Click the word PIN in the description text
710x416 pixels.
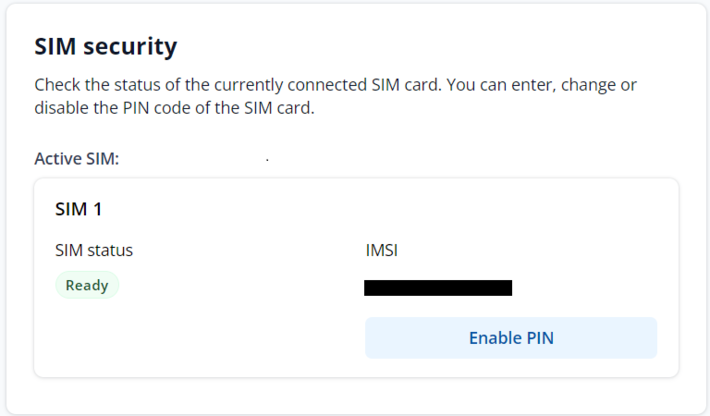coord(141,108)
